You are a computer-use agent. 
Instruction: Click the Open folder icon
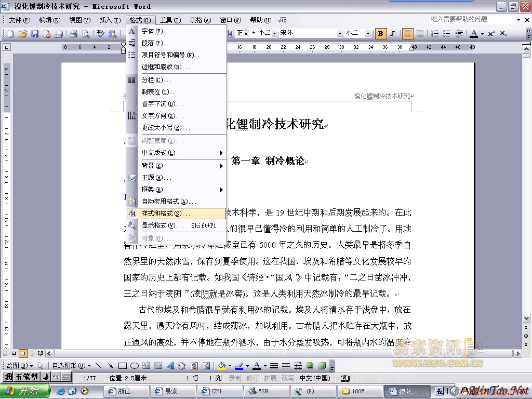(23, 34)
